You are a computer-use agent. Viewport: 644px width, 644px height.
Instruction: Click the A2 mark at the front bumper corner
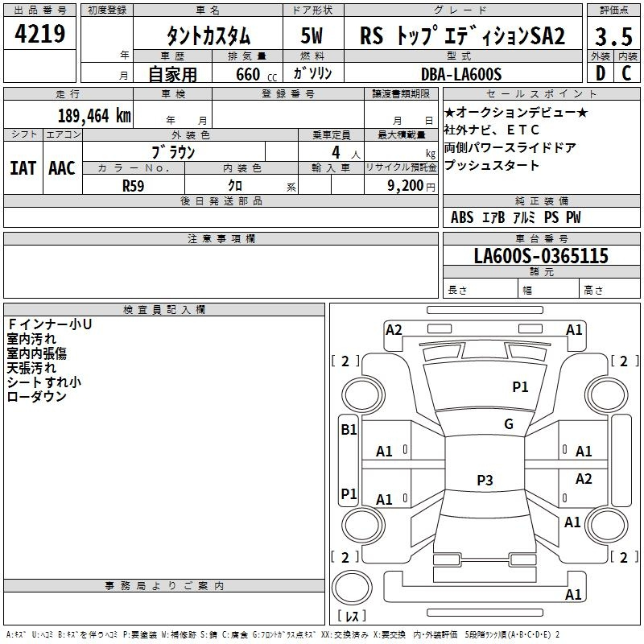(x=394, y=329)
